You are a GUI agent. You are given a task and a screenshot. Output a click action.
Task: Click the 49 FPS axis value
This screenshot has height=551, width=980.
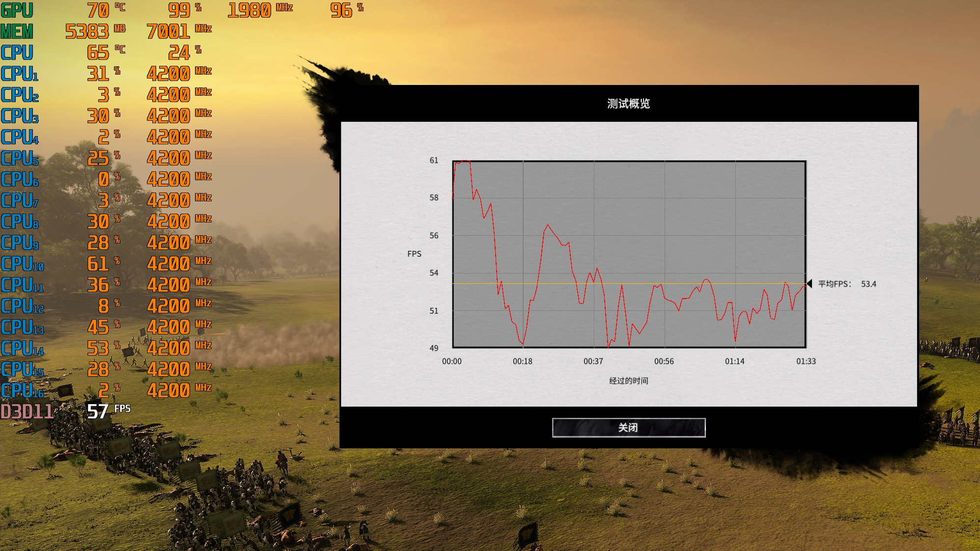click(434, 348)
